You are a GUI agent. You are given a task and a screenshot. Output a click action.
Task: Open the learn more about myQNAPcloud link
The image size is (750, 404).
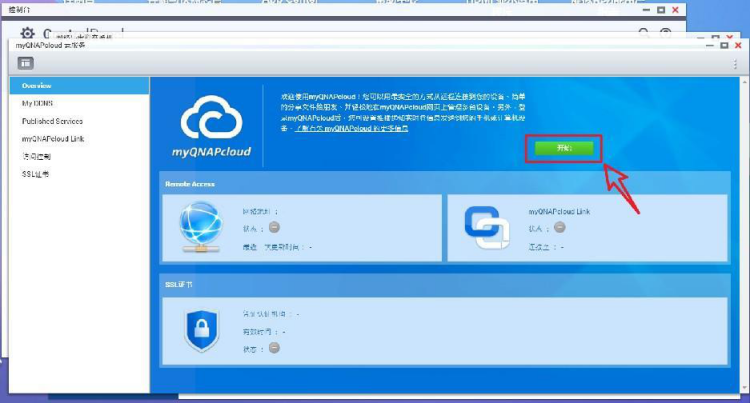tap(351, 129)
